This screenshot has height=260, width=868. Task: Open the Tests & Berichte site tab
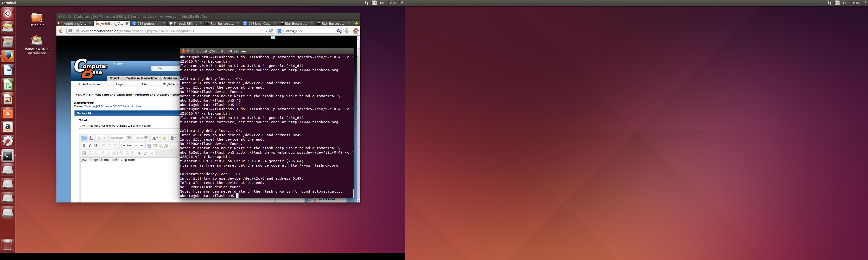[141, 78]
